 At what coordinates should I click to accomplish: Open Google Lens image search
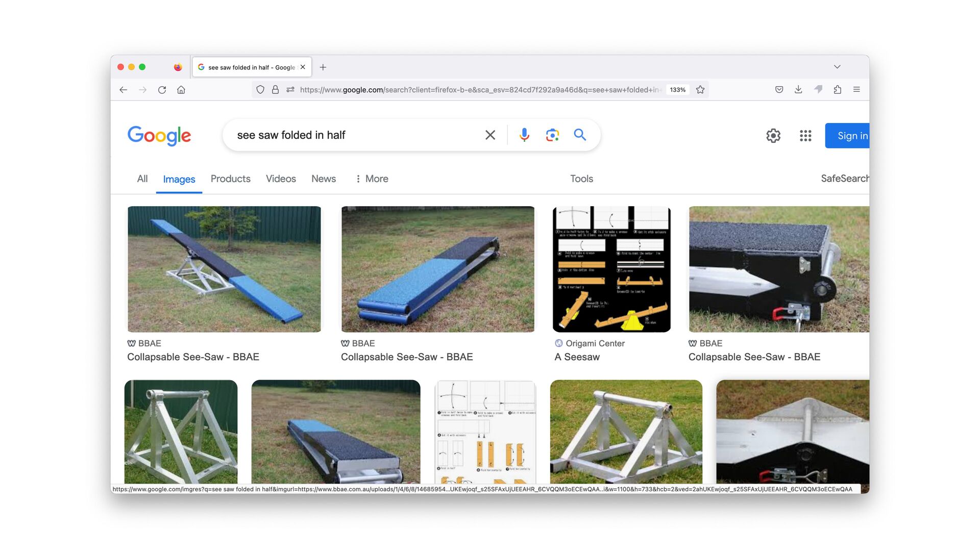[x=552, y=135]
